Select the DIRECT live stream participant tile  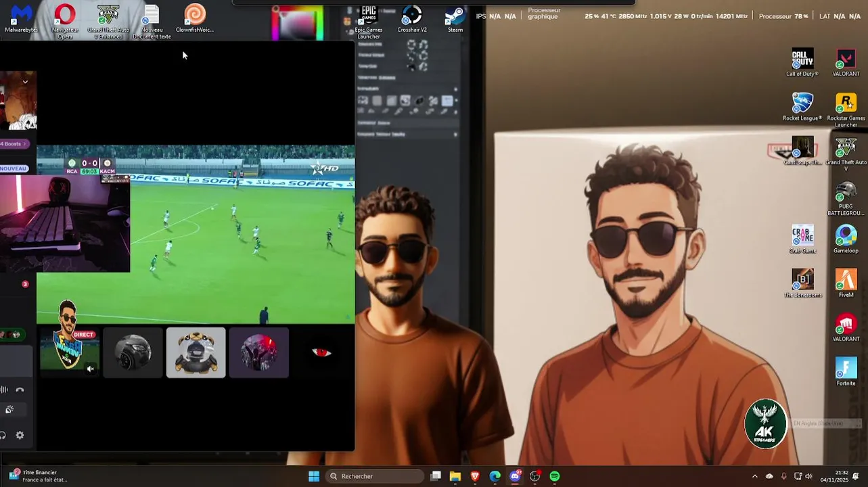point(69,352)
